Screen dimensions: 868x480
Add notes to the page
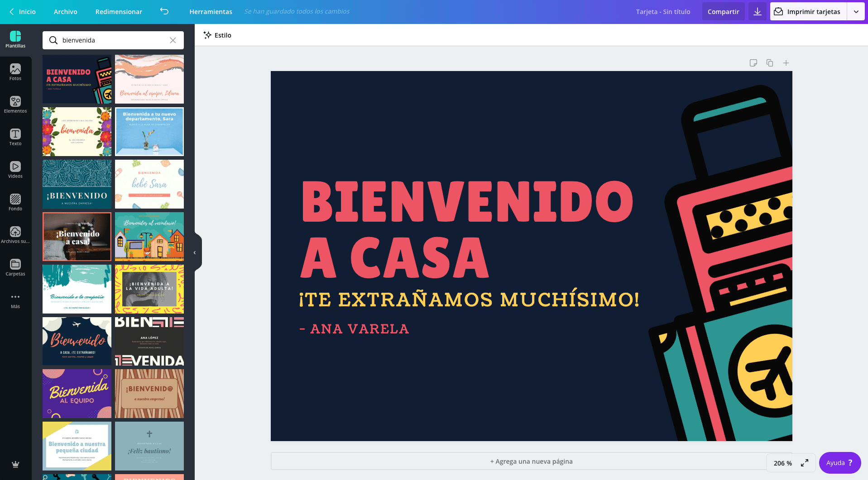coord(753,63)
